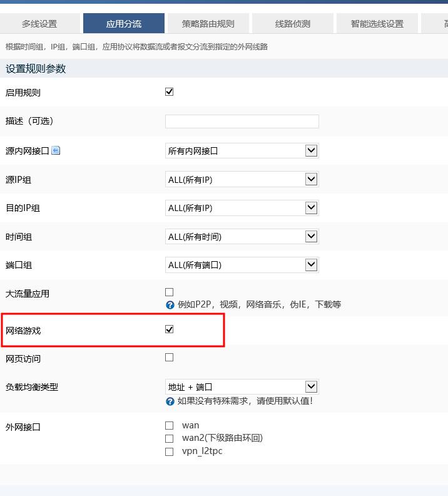
Task: Enable the vpn_l2tpc interface checkbox
Action: (x=169, y=452)
